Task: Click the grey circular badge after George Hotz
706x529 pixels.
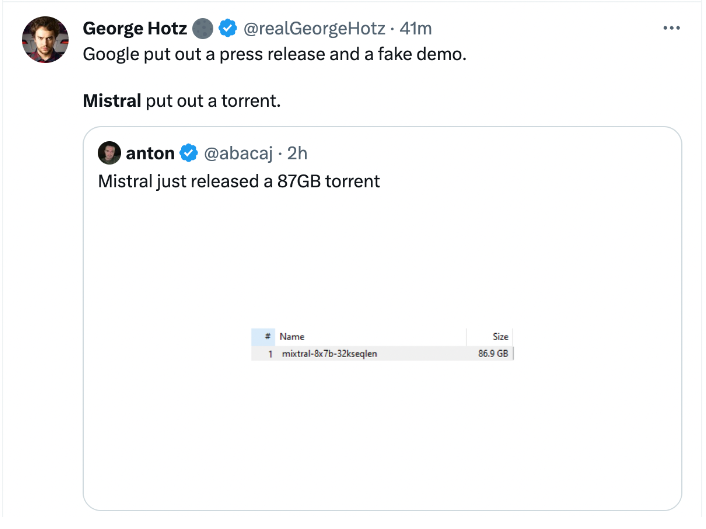Action: [203, 29]
